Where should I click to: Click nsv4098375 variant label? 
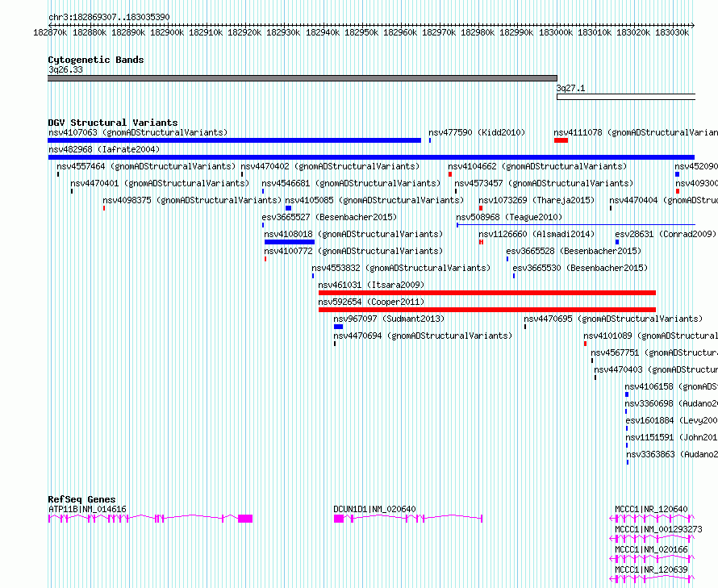[x=192, y=200]
